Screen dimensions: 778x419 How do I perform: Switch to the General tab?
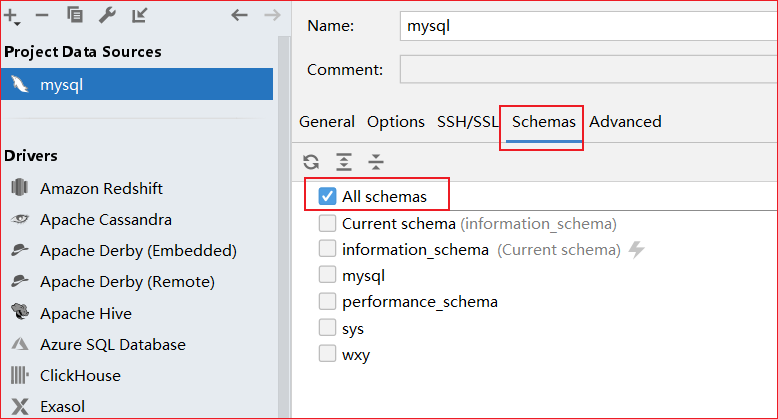click(327, 122)
